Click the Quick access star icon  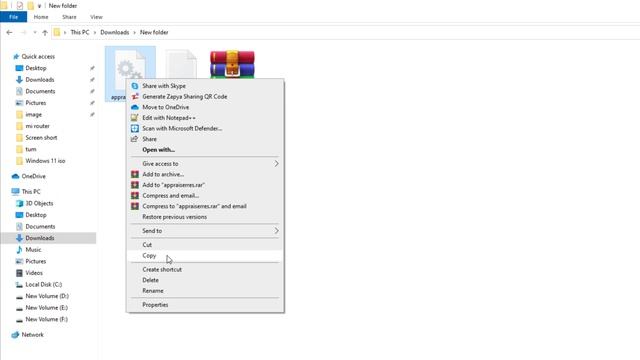(x=16, y=56)
